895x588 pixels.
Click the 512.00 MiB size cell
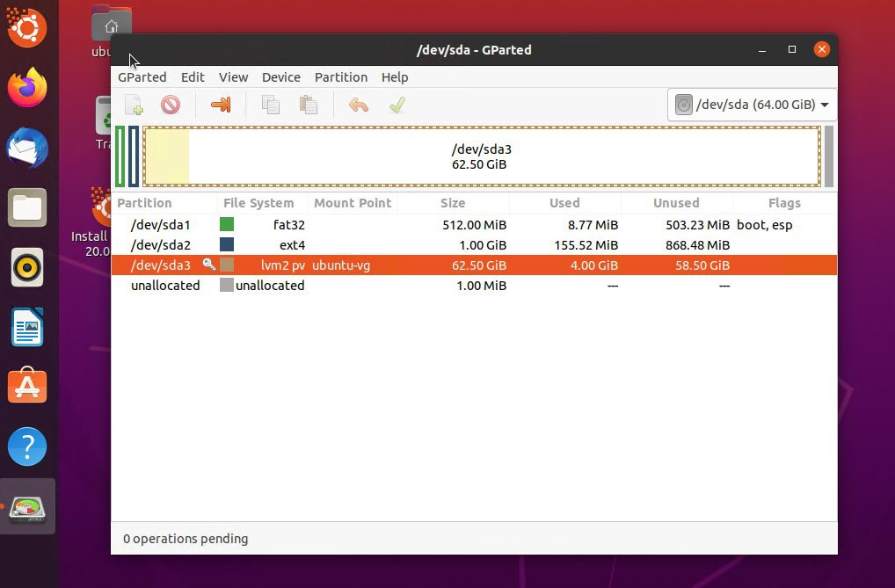[x=475, y=225]
